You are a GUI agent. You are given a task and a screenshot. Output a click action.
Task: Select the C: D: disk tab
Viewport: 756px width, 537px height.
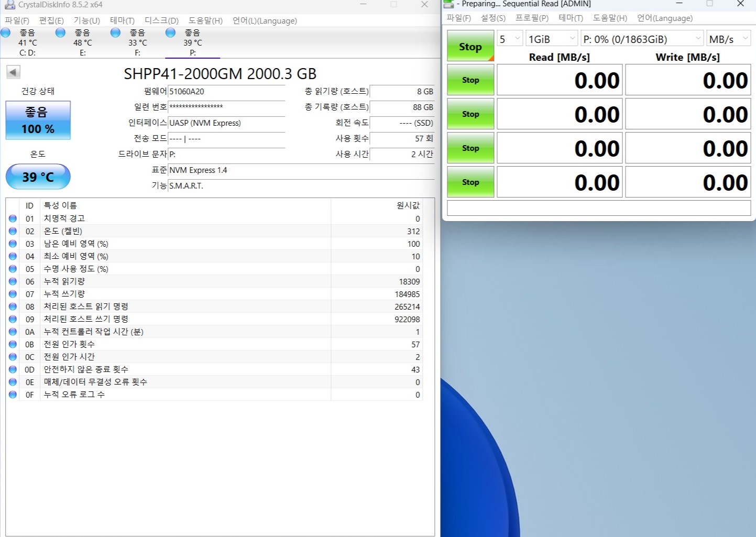tap(27, 42)
